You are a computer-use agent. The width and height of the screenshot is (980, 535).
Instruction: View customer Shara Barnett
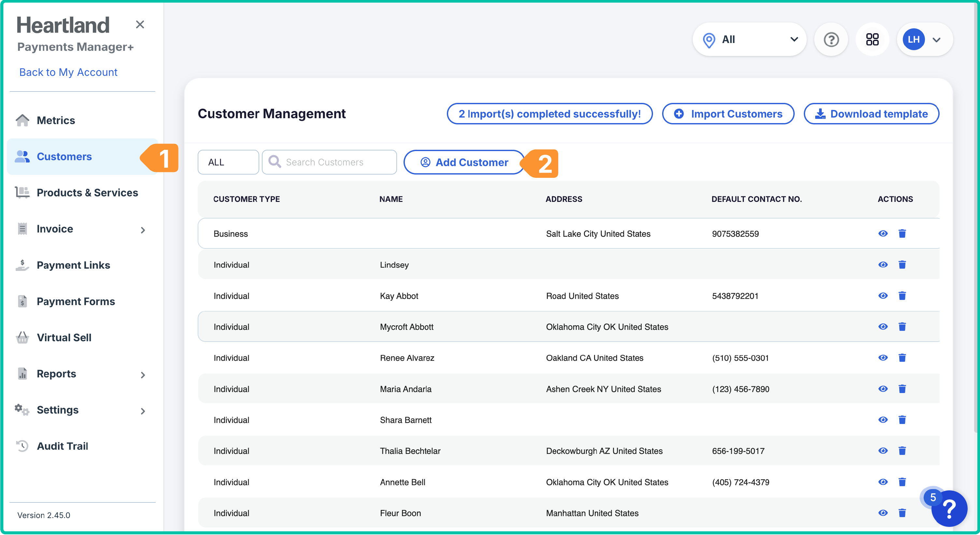coord(883,420)
